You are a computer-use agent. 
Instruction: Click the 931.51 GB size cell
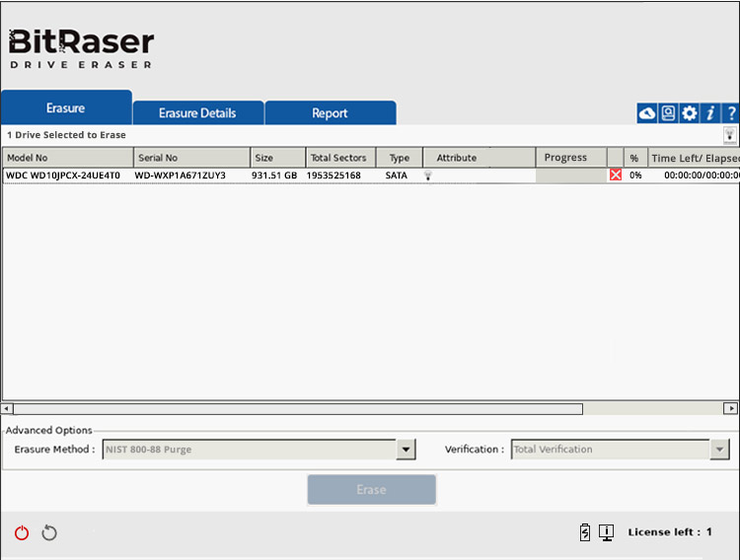tap(274, 175)
